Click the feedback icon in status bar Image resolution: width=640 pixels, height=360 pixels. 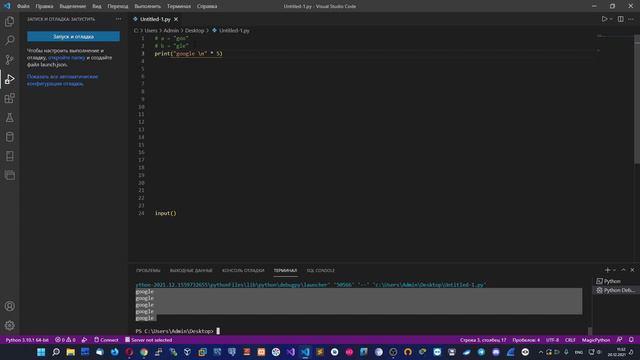click(620, 340)
